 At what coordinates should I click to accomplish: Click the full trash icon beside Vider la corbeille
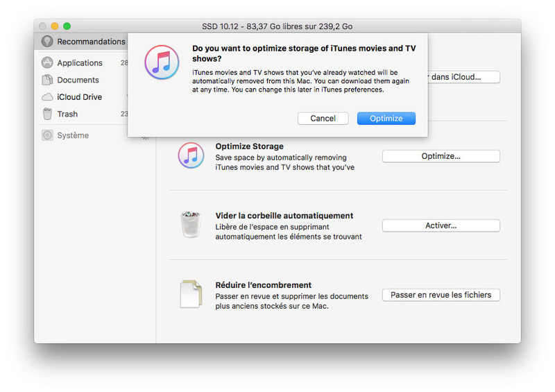pyautogui.click(x=191, y=225)
